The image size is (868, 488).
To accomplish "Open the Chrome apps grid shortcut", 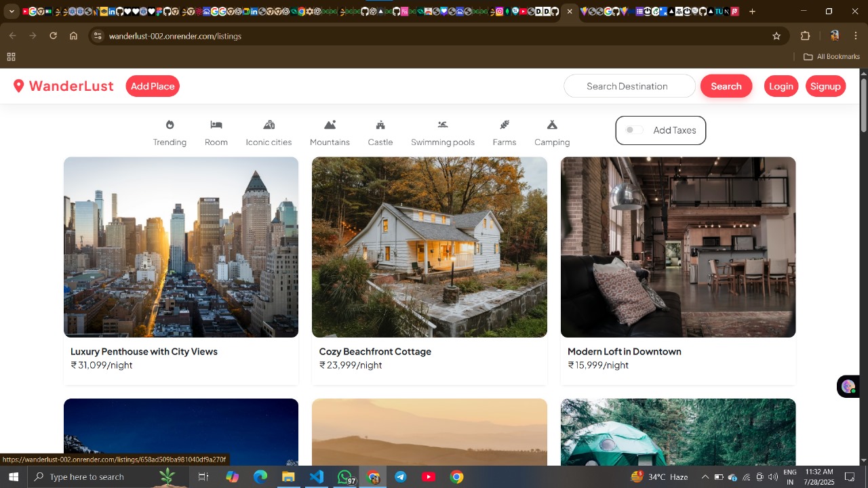I will coord(11,57).
